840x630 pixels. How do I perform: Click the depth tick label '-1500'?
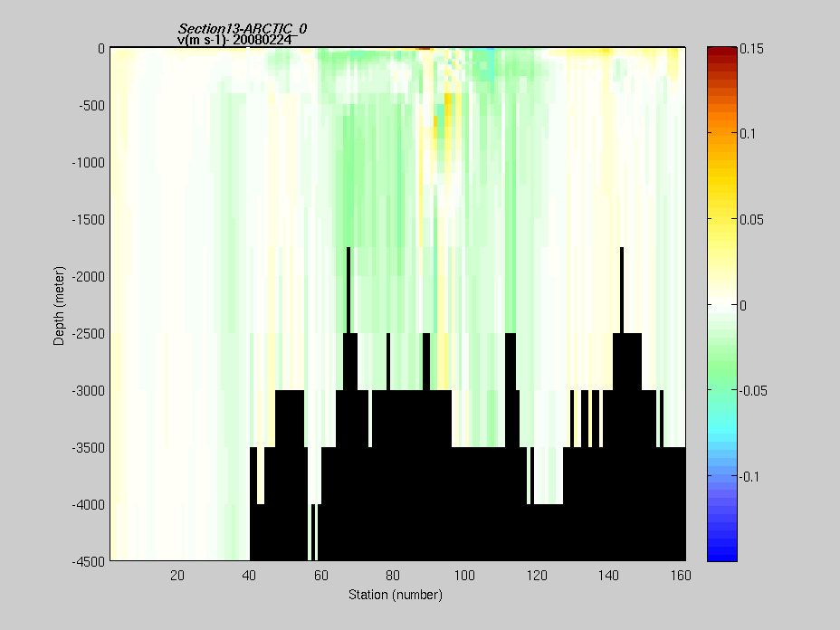(x=89, y=220)
